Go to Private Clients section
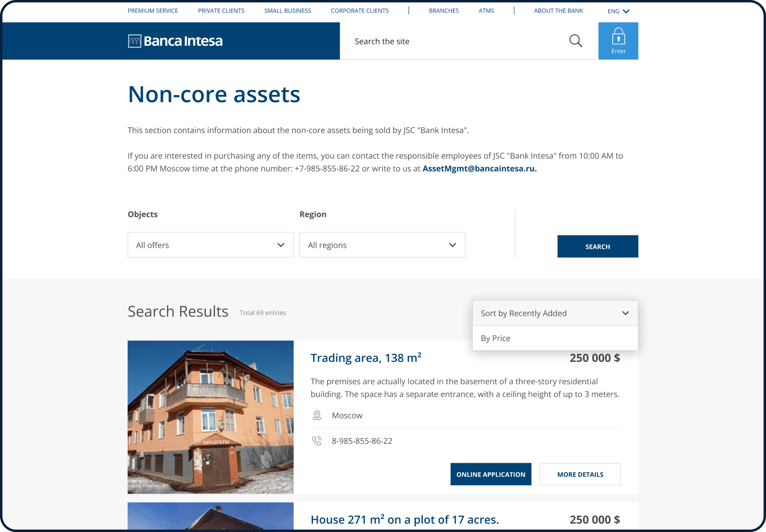The image size is (766, 532). (x=221, y=11)
